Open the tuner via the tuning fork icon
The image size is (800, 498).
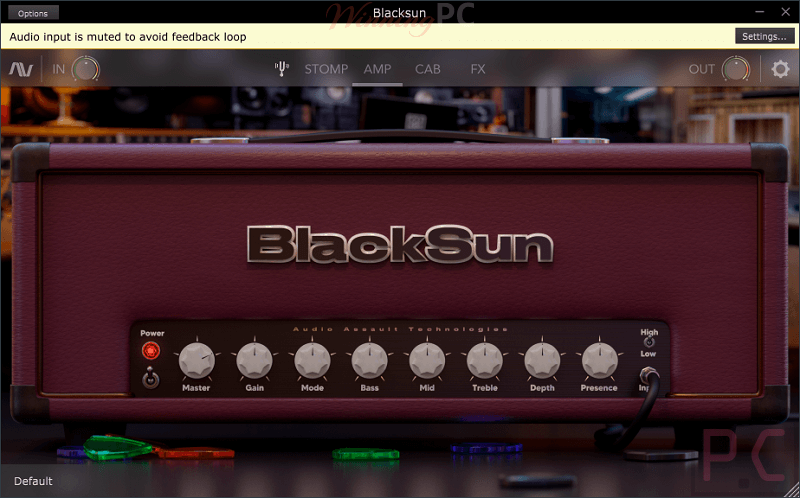coord(282,69)
